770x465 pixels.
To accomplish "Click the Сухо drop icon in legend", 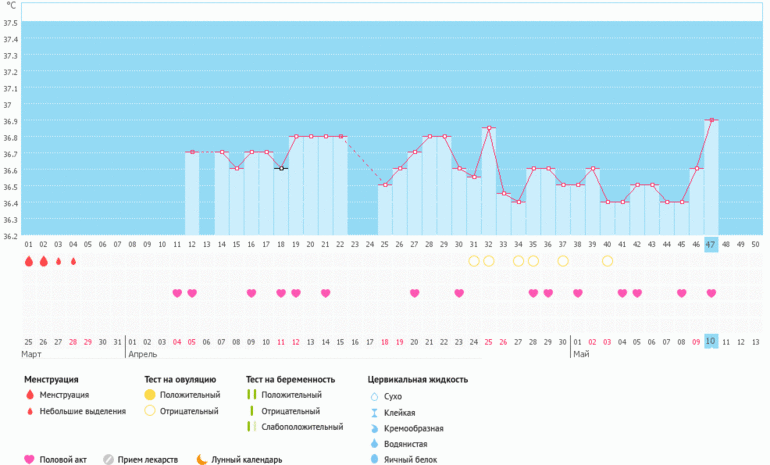I will click(374, 396).
